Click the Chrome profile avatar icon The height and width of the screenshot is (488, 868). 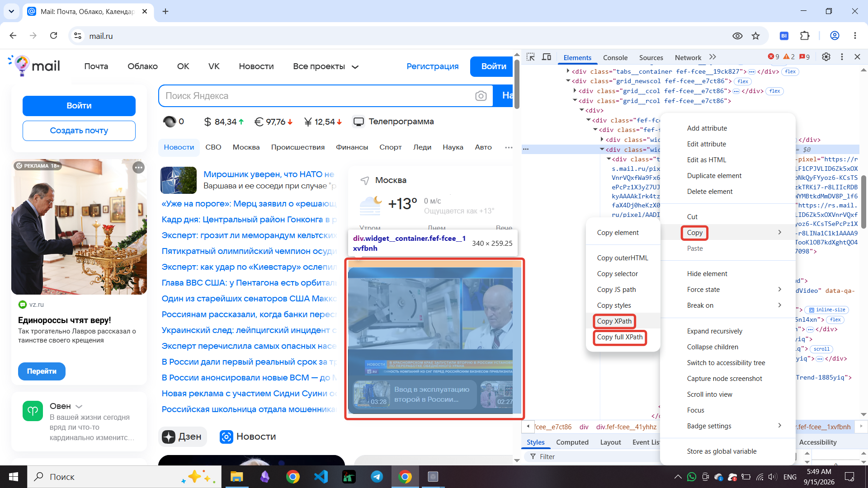tap(835, 36)
